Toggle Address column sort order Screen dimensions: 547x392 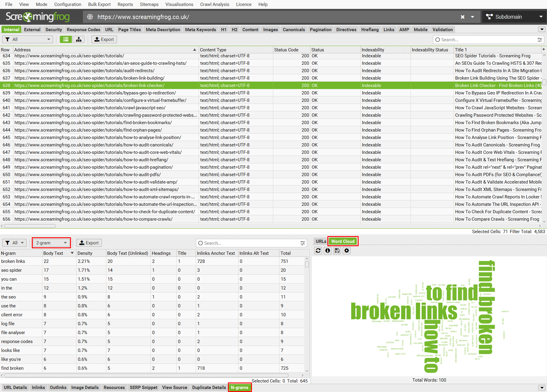195,50
